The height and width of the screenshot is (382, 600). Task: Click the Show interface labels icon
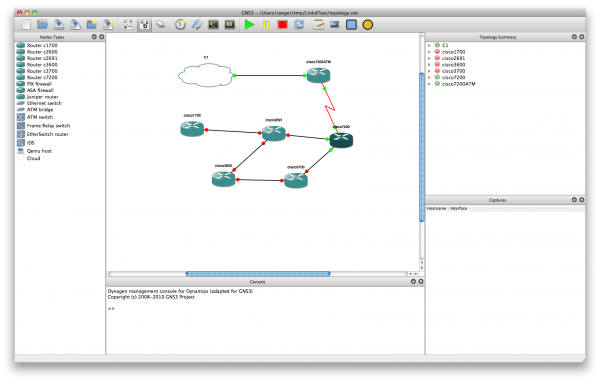[128, 25]
